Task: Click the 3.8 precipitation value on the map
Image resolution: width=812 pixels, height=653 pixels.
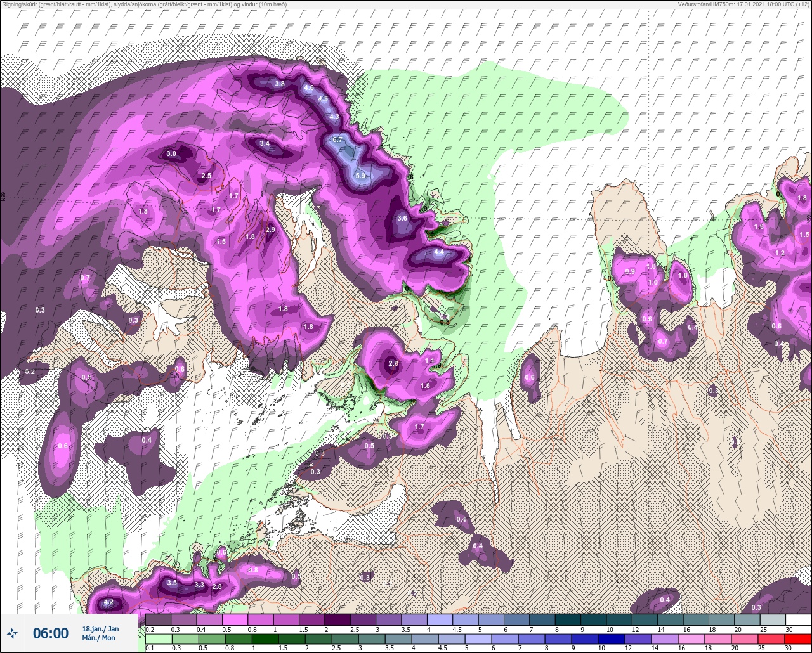Action: pos(280,84)
